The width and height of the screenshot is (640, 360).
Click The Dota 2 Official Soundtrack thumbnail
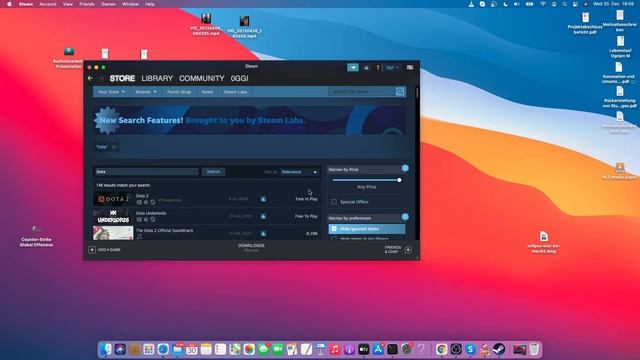pos(113,233)
